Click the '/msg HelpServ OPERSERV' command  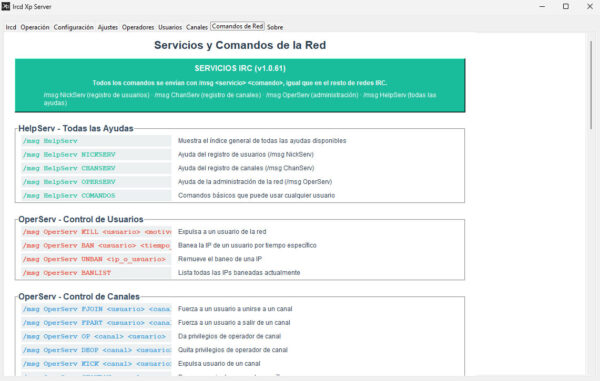pos(96,182)
